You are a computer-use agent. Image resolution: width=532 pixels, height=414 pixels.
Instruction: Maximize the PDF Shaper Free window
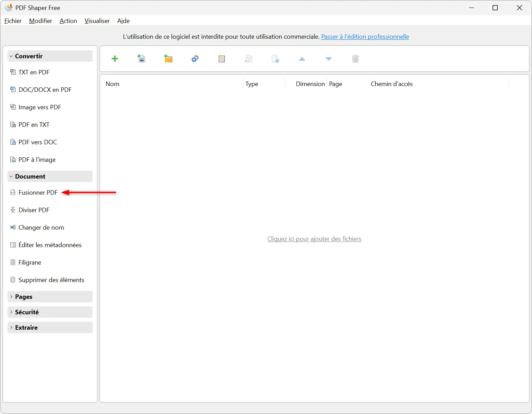coord(495,8)
